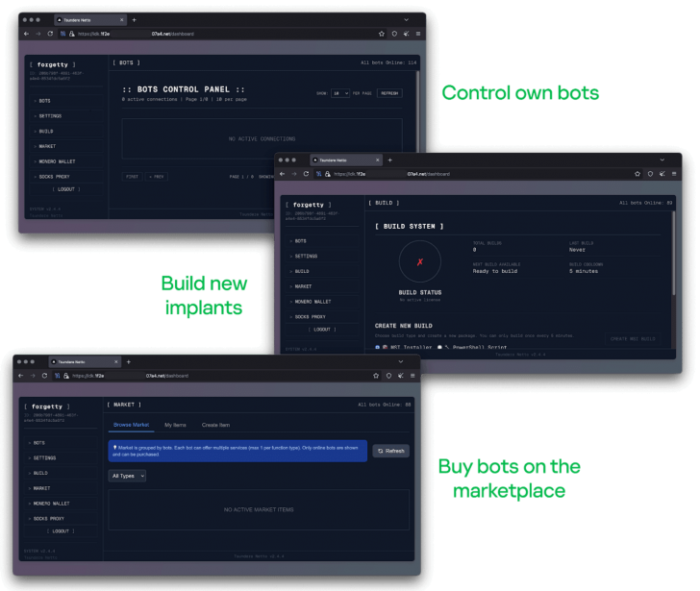Click lock icon in Build window address bar
700x591 pixels.
coord(327,174)
